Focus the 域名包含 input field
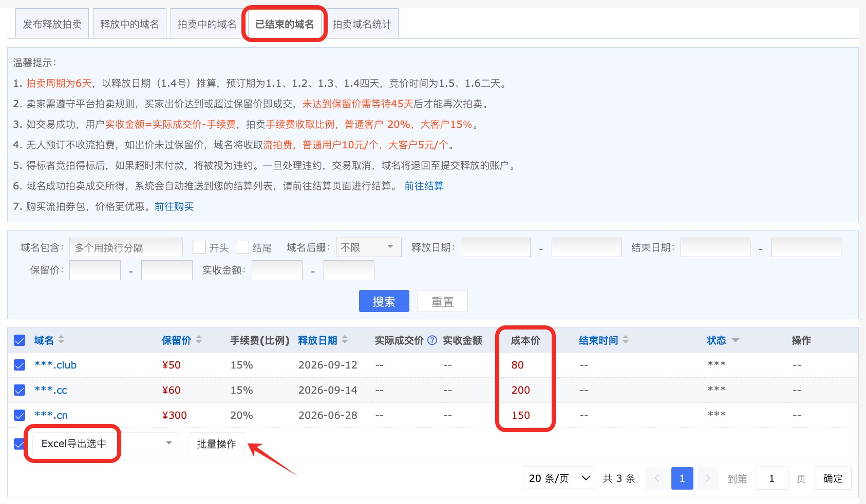This screenshot has height=504, width=866. pos(126,247)
